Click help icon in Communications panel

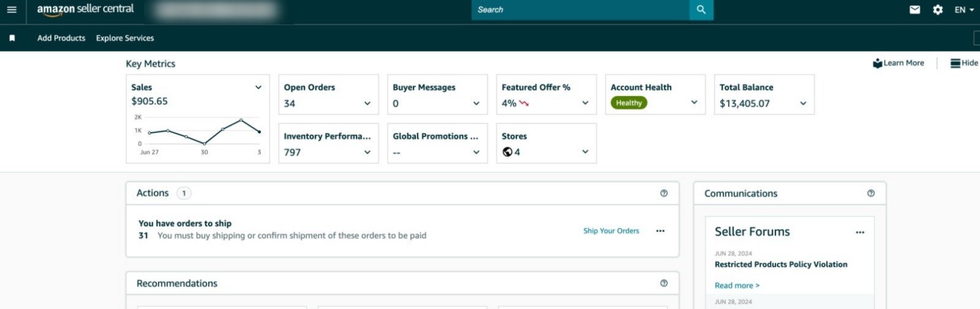click(871, 193)
